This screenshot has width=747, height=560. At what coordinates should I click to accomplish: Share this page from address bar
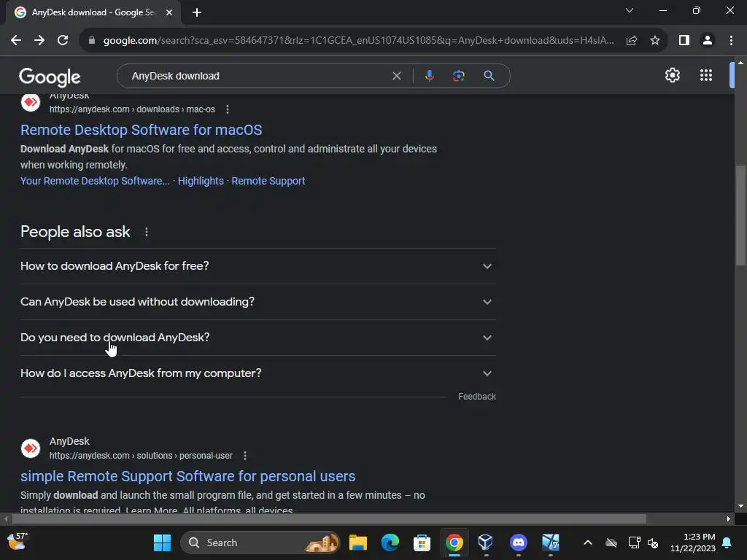[632, 41]
